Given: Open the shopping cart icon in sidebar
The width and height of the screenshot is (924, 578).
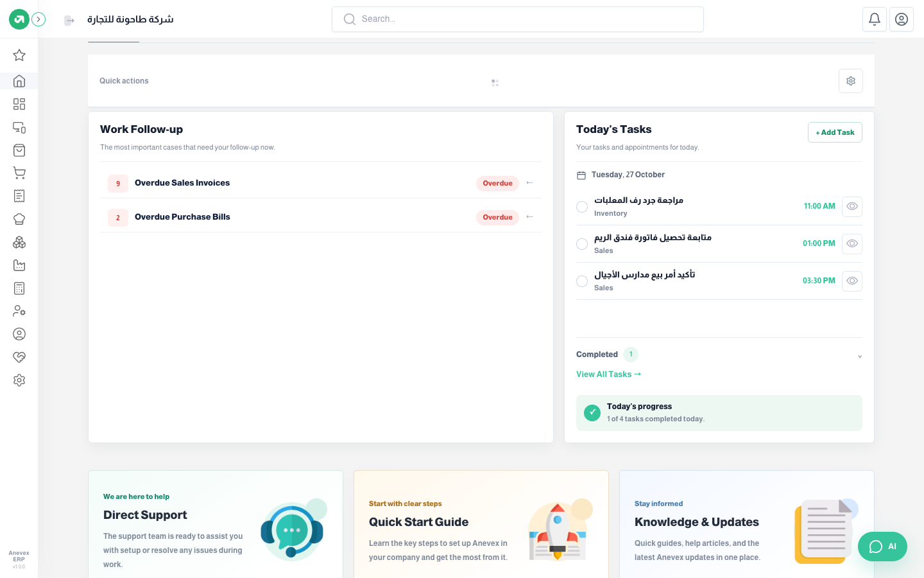Looking at the screenshot, I should pyautogui.click(x=19, y=173).
